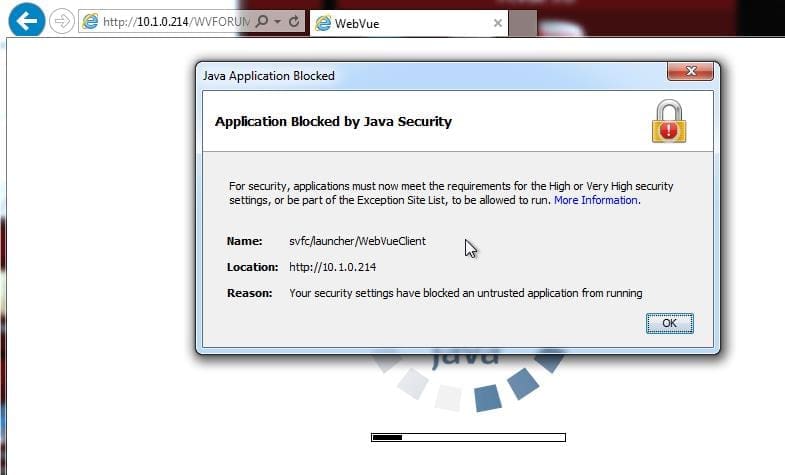The image size is (785, 475).
Task: Click the padlock warning icon
Action: point(669,121)
